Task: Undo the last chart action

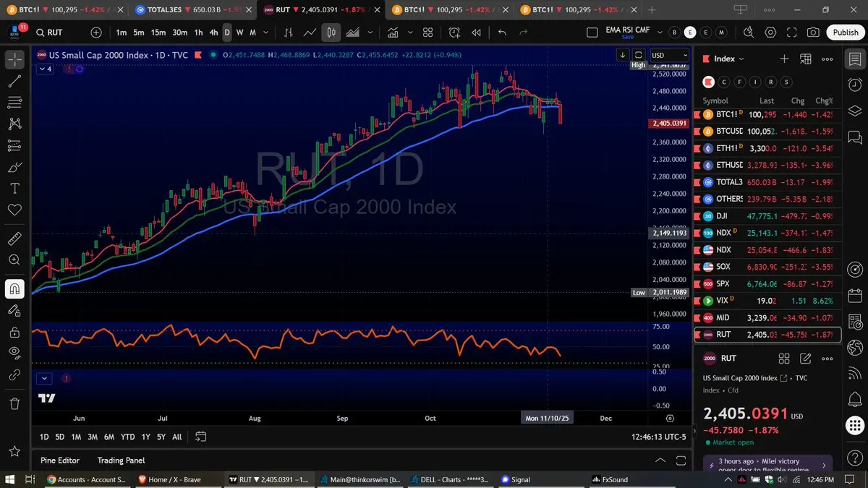Action: point(502,33)
